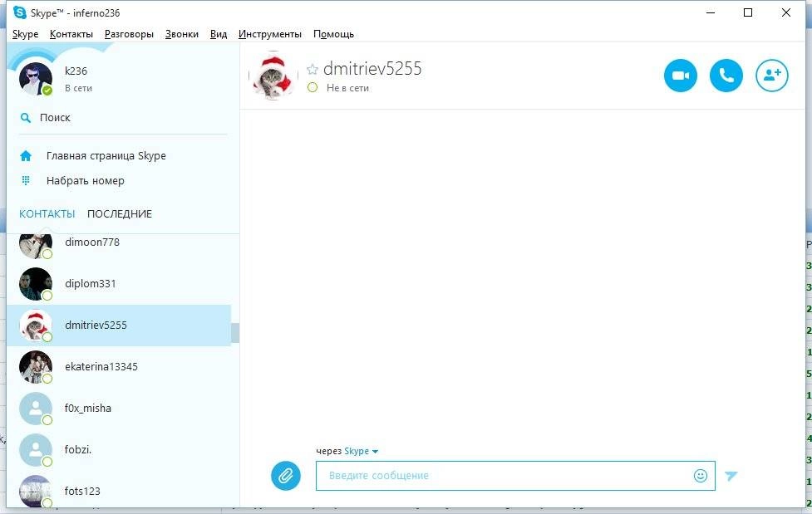This screenshot has height=514, width=812.
Task: Click the f0x_misha default avatar
Action: [x=35, y=408]
